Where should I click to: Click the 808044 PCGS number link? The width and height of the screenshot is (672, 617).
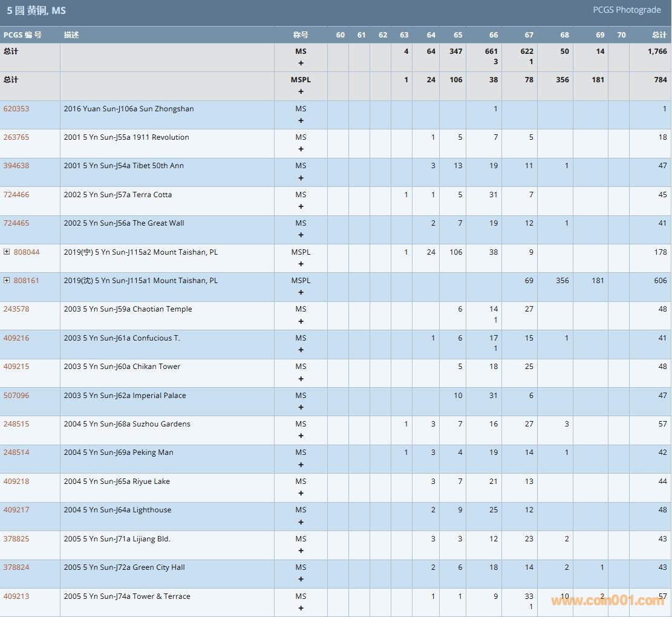coord(27,252)
